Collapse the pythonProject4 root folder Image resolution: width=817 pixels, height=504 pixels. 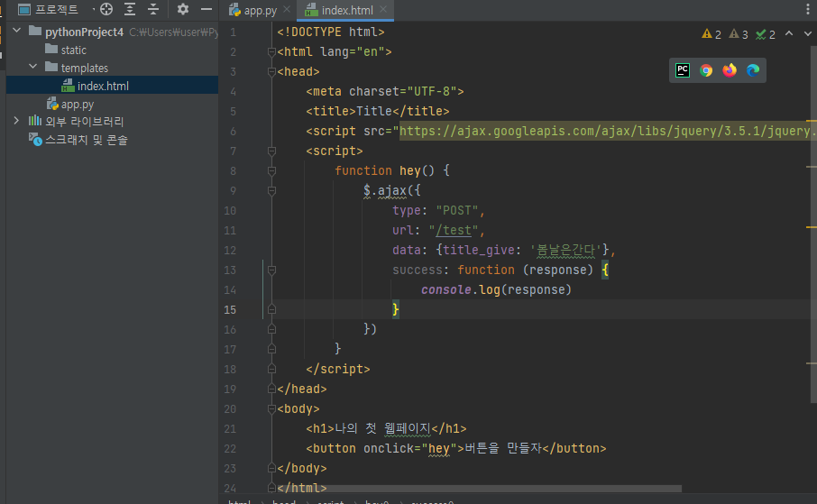click(x=16, y=31)
